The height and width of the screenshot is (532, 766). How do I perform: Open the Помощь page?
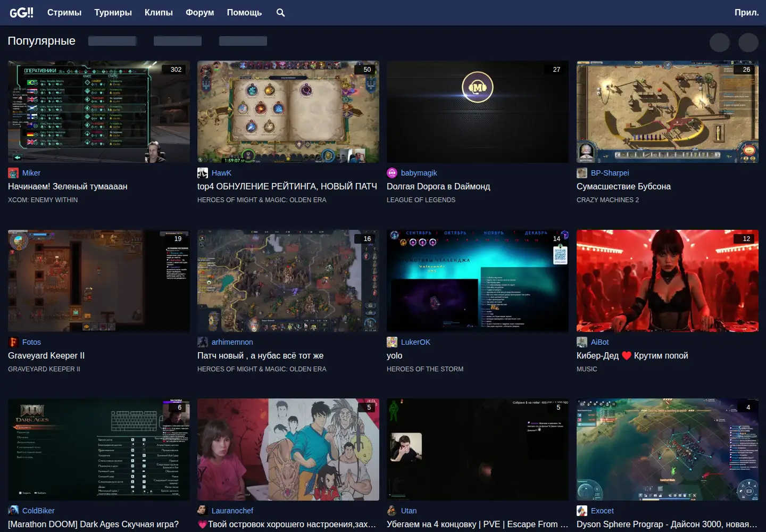tap(244, 12)
